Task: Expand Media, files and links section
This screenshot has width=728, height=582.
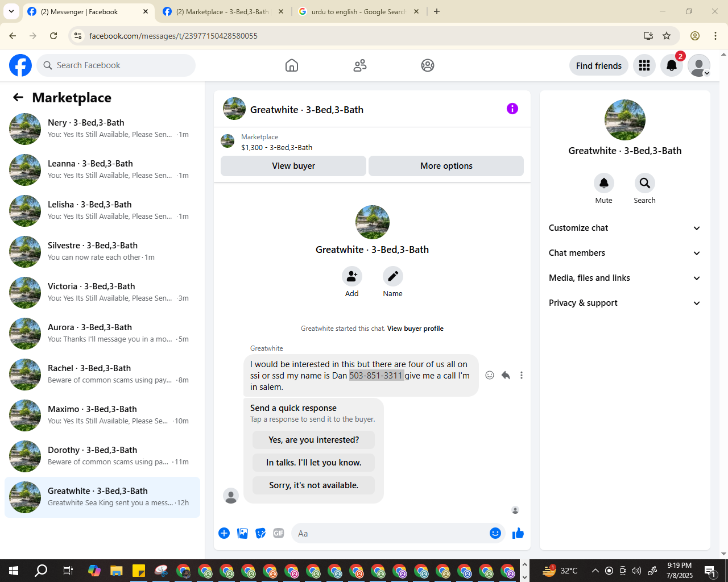Action: [x=625, y=278]
